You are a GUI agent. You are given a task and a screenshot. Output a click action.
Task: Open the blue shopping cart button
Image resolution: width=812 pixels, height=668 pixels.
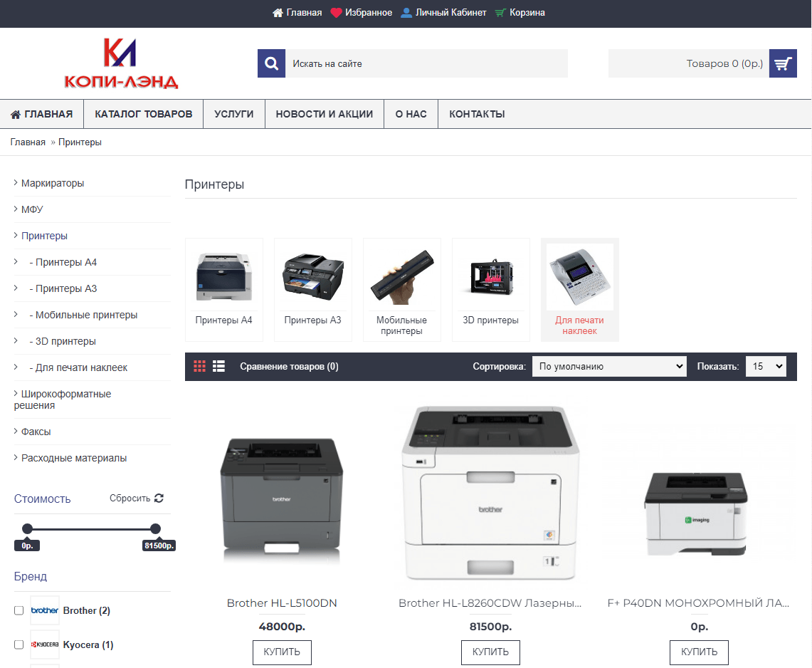[783, 63]
